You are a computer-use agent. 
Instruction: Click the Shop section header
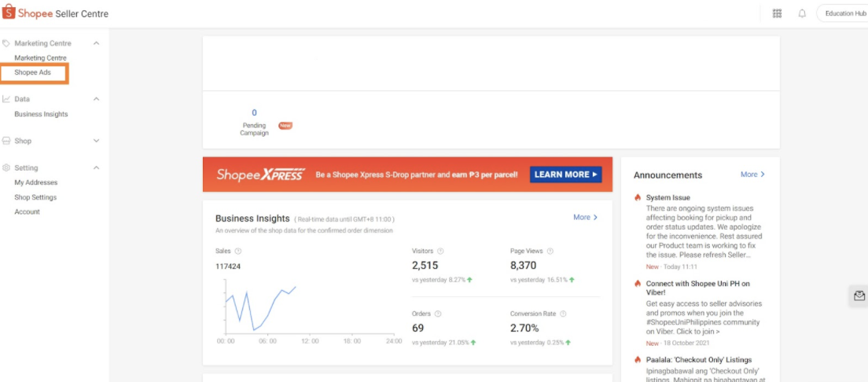click(x=23, y=141)
